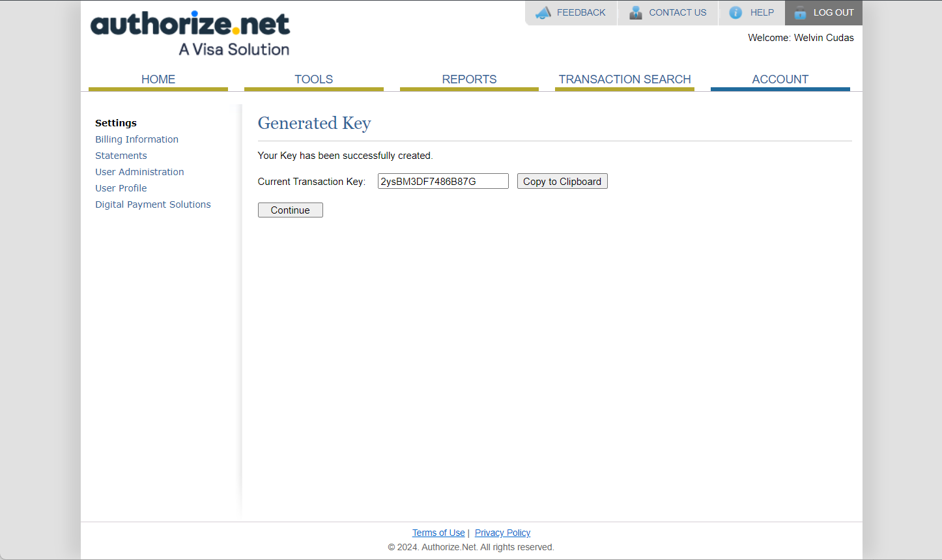The width and height of the screenshot is (942, 560).
Task: Click the Help info icon
Action: [x=735, y=12]
